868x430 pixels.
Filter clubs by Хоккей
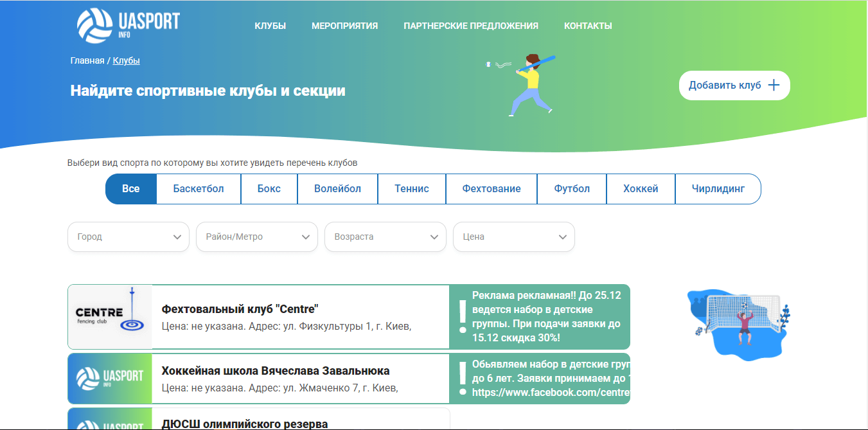tap(641, 189)
